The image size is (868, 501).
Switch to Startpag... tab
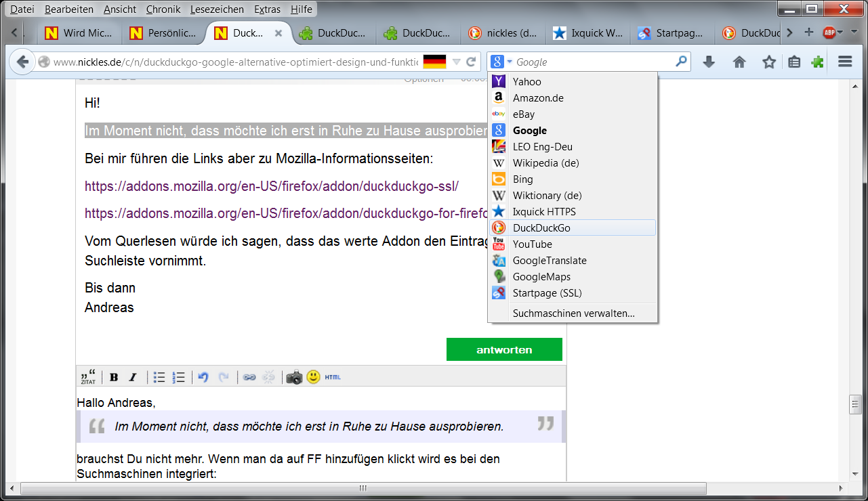(673, 32)
